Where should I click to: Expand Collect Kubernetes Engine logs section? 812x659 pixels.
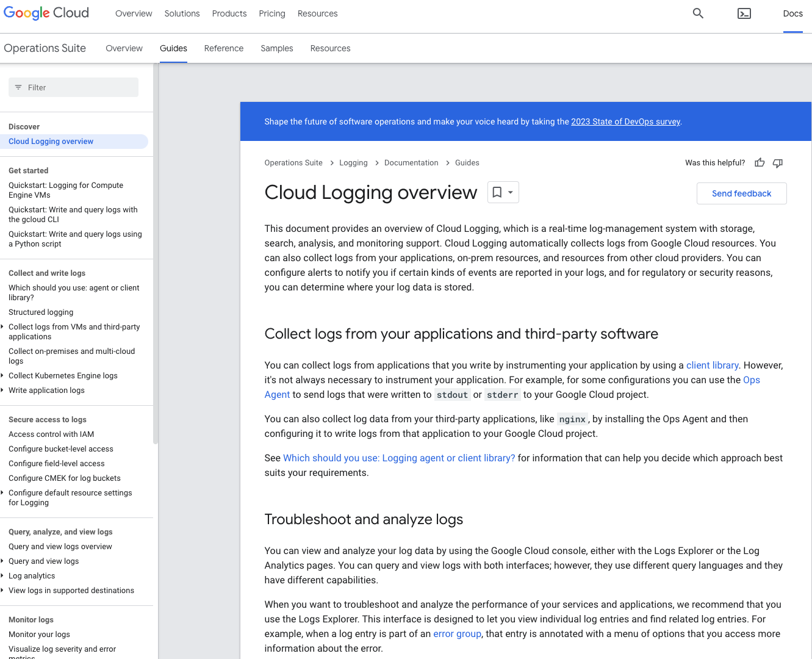(x=2, y=376)
